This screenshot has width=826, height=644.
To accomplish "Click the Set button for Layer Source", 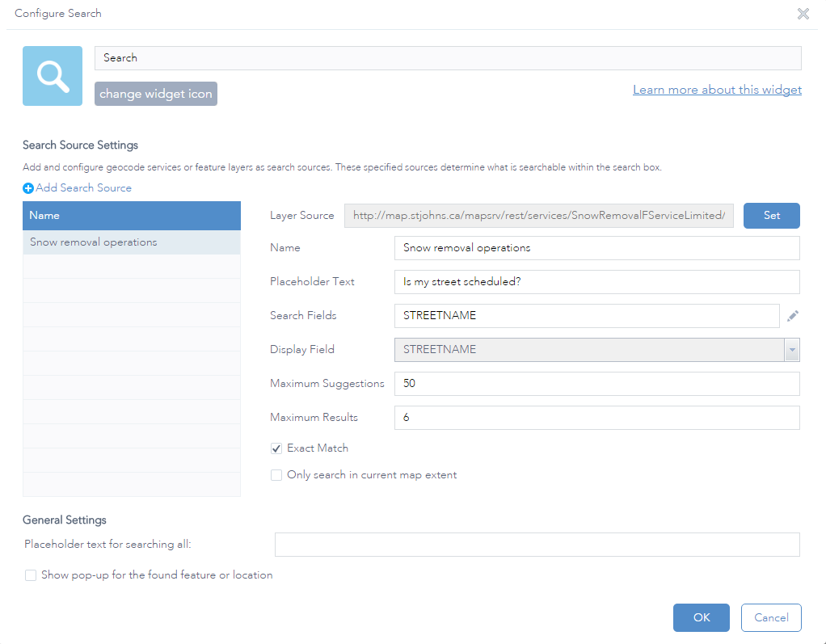I will click(771, 216).
